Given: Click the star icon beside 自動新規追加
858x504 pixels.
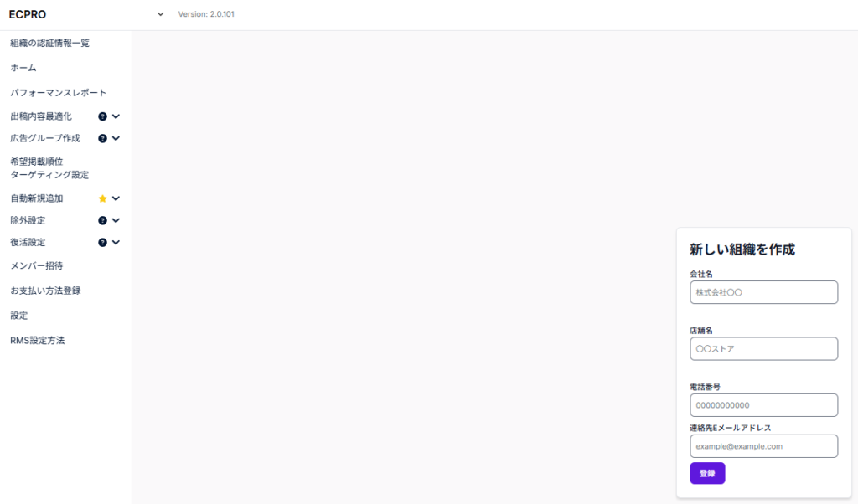Looking at the screenshot, I should pyautogui.click(x=102, y=198).
